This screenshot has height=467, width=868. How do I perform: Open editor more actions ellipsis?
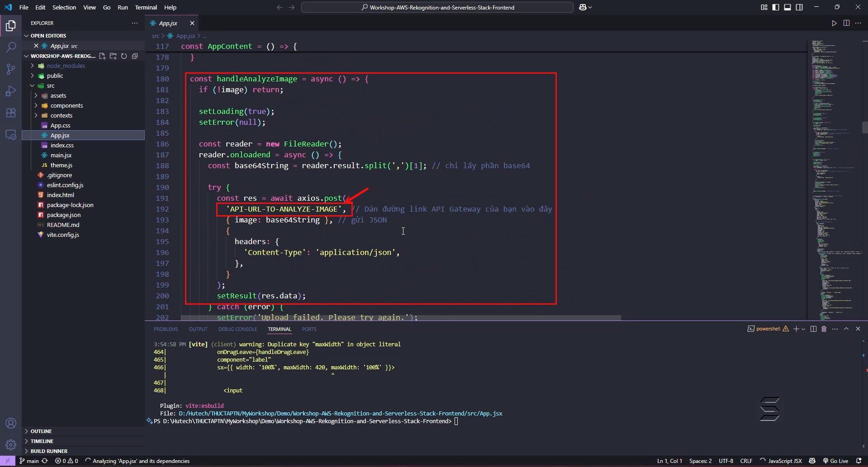tap(858, 23)
